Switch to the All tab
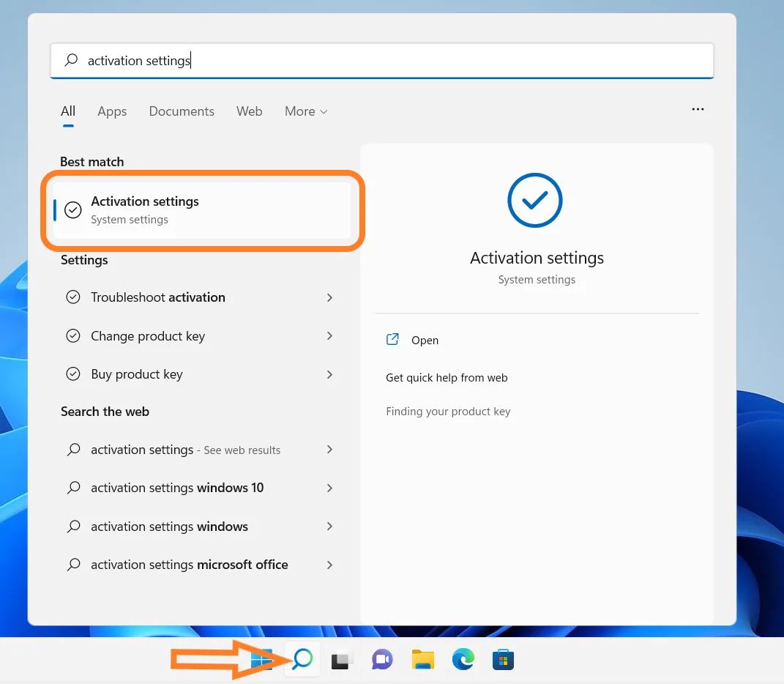 click(x=68, y=111)
